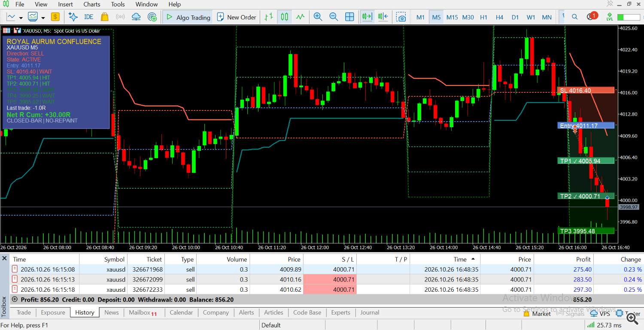The width and height of the screenshot is (644, 330).
Task: Select the D1 timeframe
Action: pos(515,17)
